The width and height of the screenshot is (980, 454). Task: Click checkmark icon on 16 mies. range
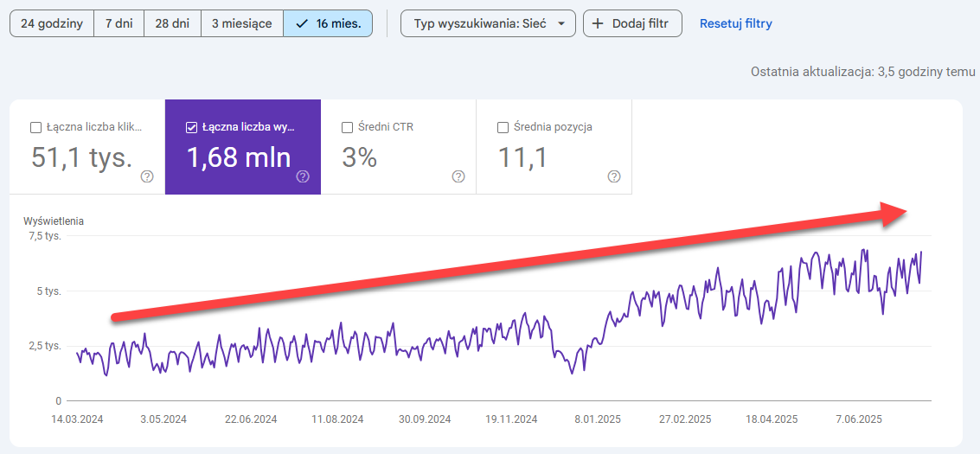click(302, 23)
